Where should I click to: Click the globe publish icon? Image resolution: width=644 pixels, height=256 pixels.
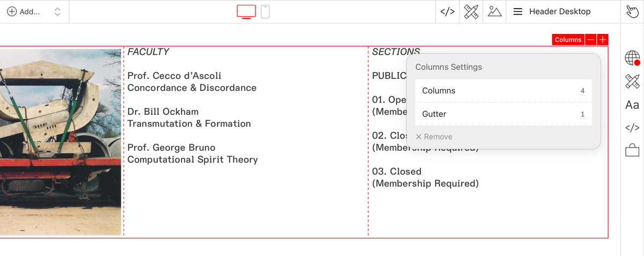tap(633, 58)
